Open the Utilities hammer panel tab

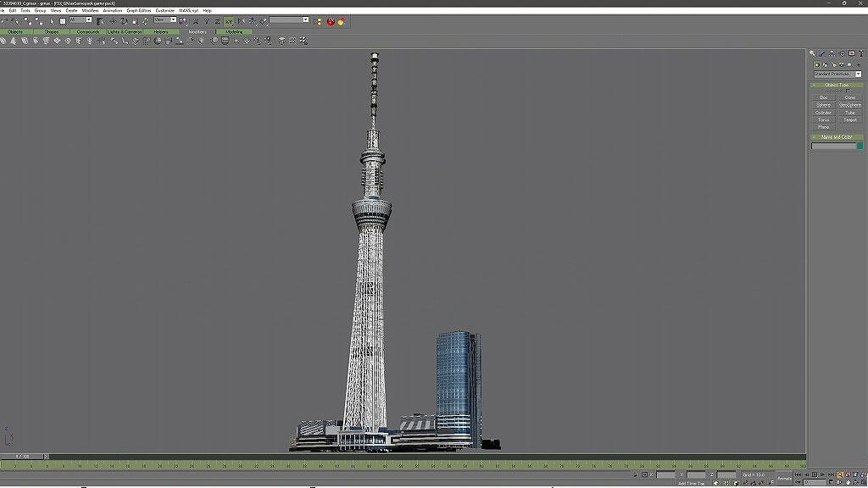click(x=861, y=53)
